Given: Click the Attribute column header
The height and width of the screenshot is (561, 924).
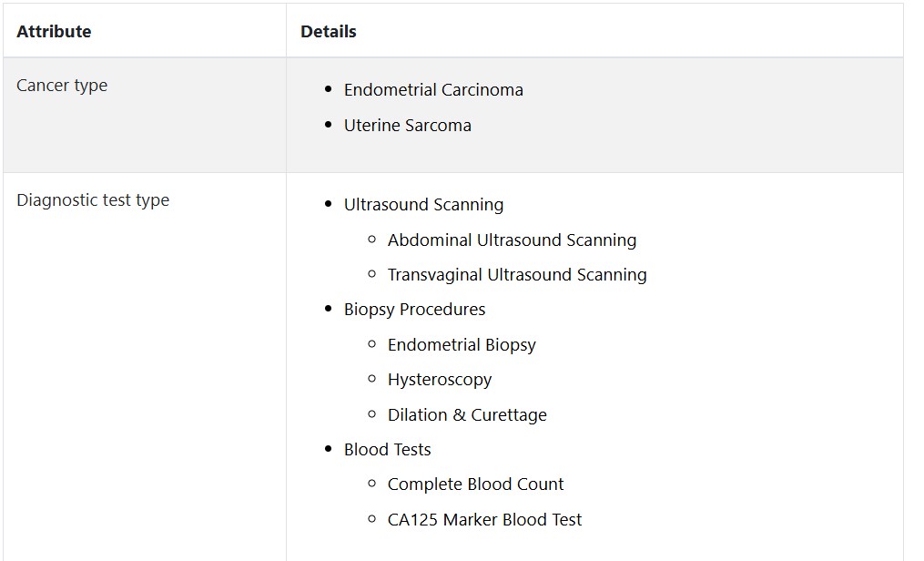Looking at the screenshot, I should pyautogui.click(x=54, y=31).
